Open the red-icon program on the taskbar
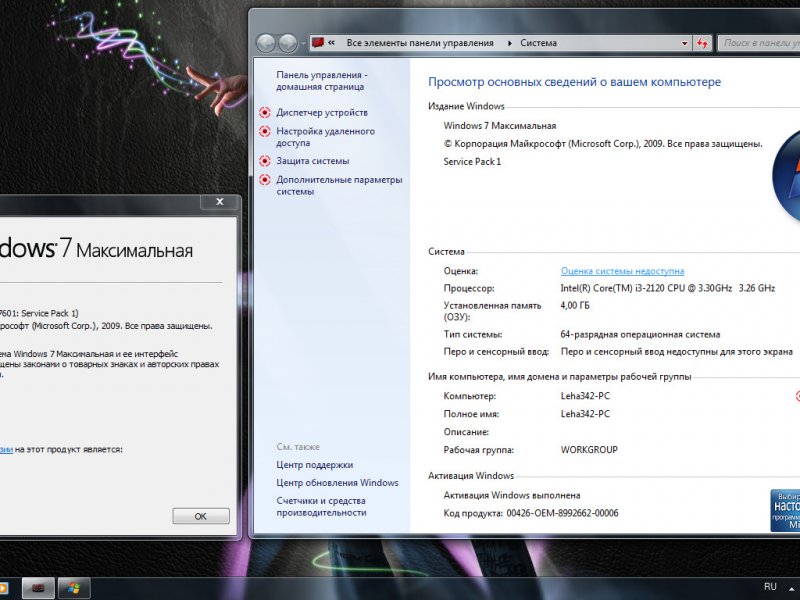This screenshot has width=800, height=600. tap(38, 588)
